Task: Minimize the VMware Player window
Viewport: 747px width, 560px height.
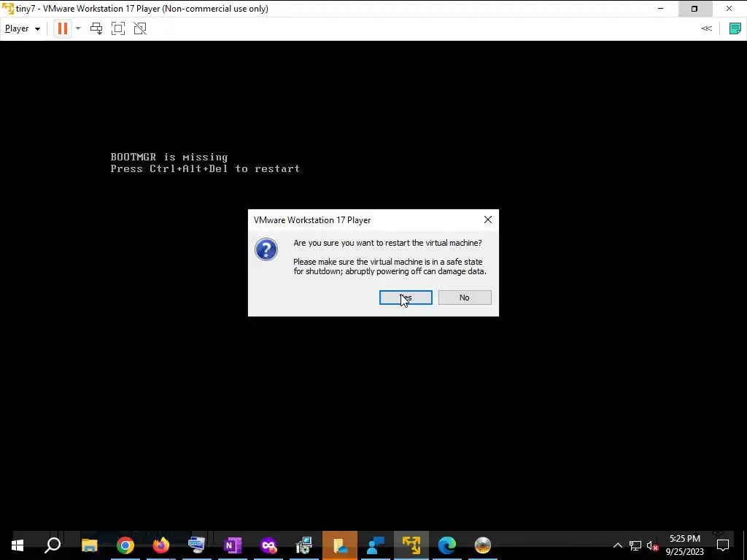Action: click(660, 9)
